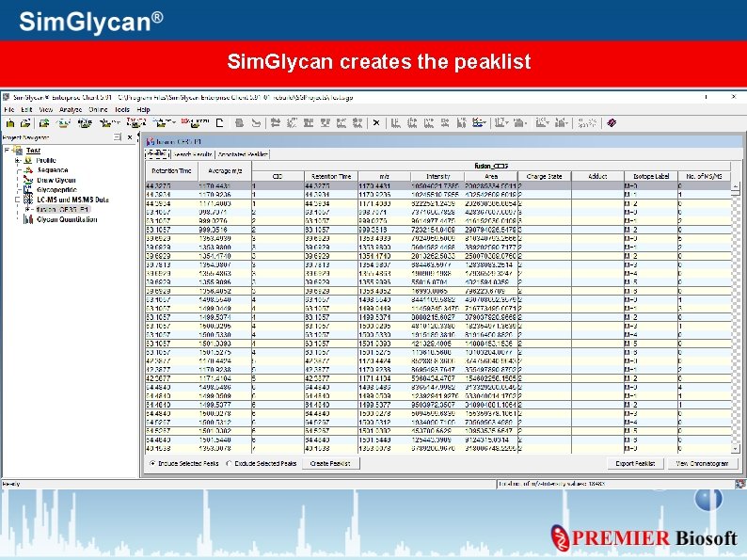
Task: Click the new project icon in toolbar
Action: point(10,123)
